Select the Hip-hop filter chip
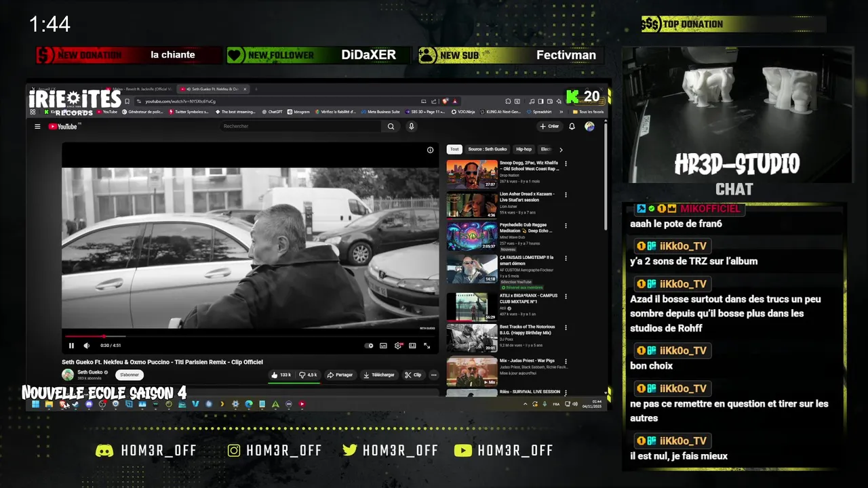 click(524, 149)
